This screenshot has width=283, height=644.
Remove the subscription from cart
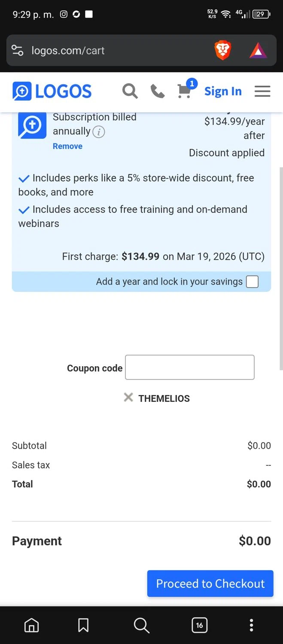pyautogui.click(x=67, y=146)
